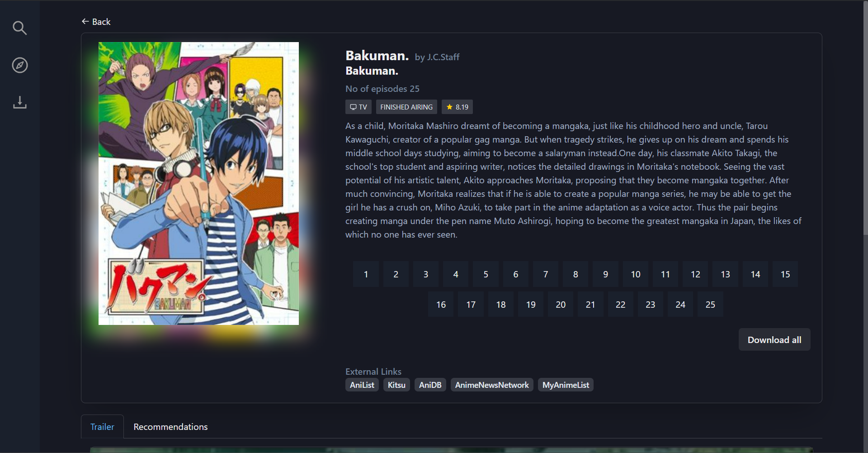The height and width of the screenshot is (453, 868).
Task: Click the 'No of episodes 25' text
Action: tap(382, 89)
